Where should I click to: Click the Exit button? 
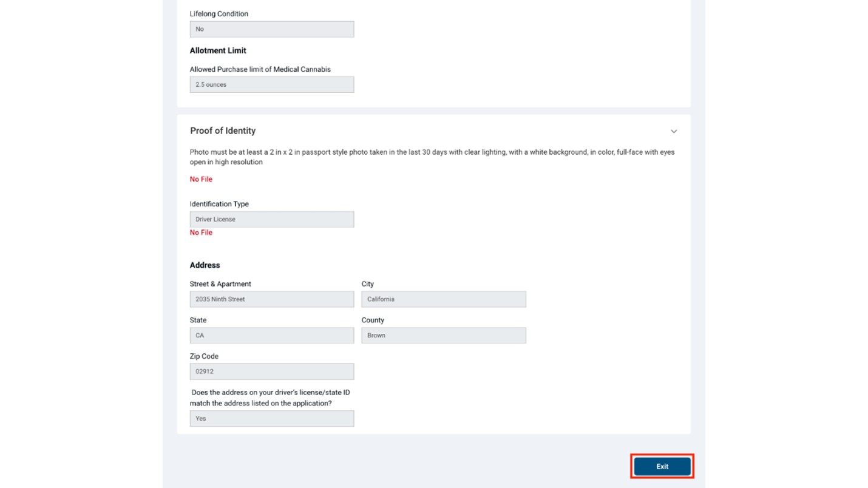coord(662,466)
